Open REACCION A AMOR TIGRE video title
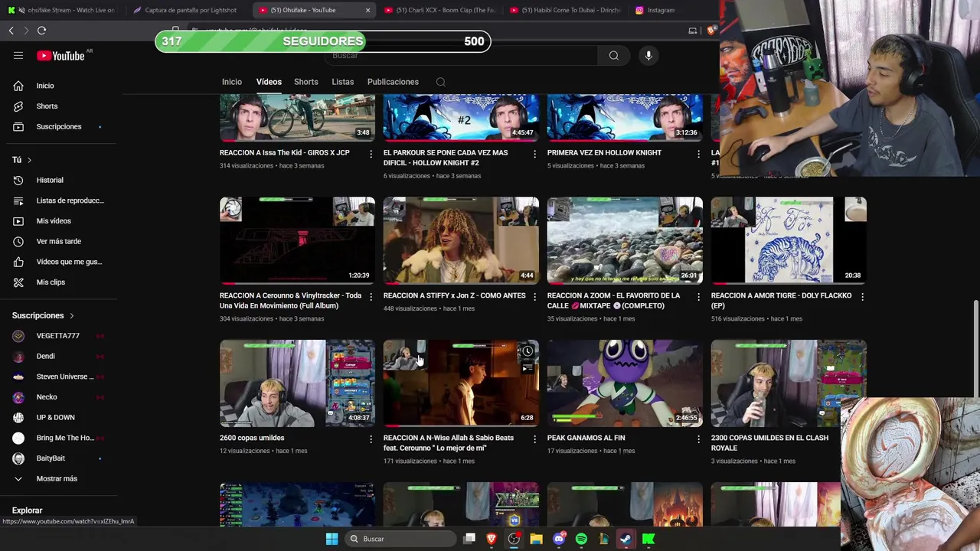 coord(781,301)
